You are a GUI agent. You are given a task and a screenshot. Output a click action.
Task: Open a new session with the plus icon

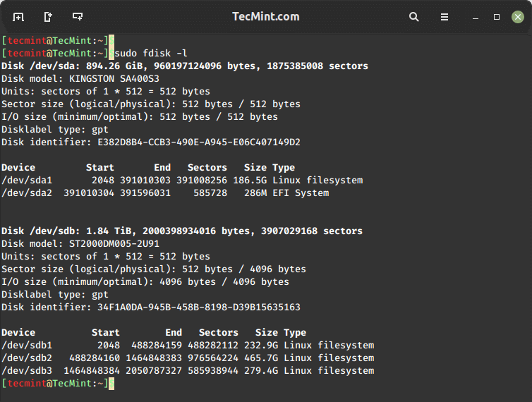coord(18,16)
